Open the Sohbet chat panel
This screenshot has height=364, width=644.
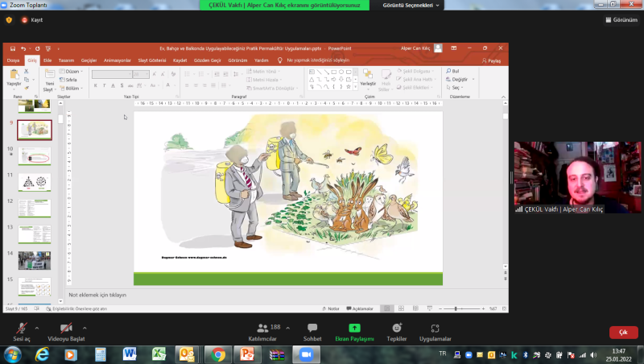[x=312, y=330]
